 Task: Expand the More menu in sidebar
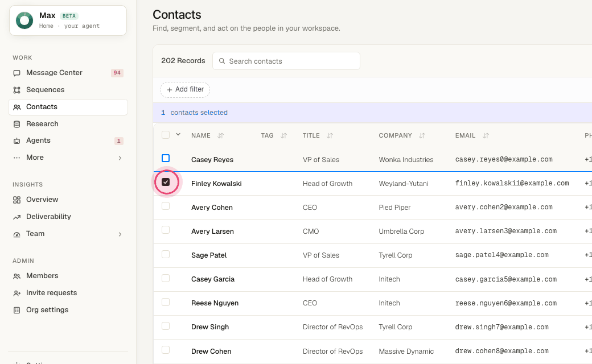pos(68,158)
